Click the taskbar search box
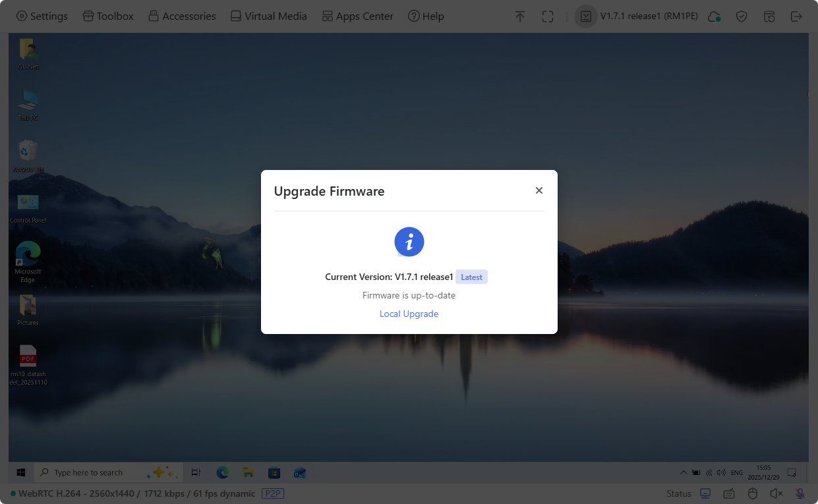Viewport: 818px width, 504px height. pyautogui.click(x=99, y=472)
